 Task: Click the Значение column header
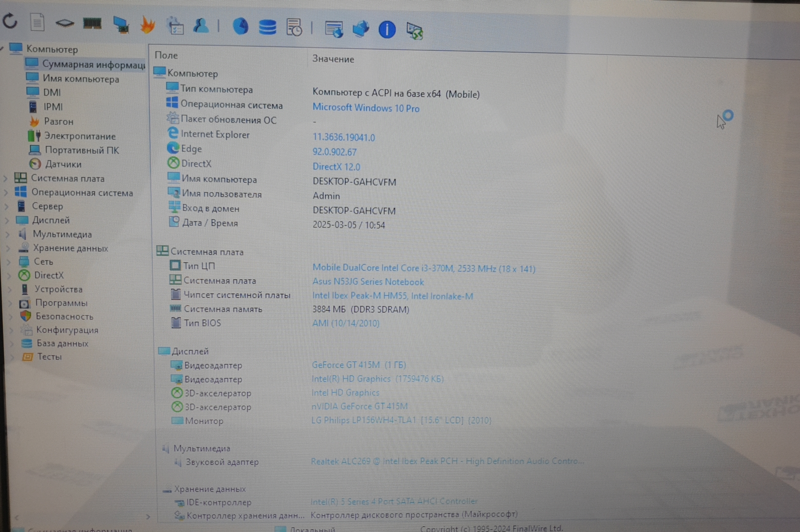[333, 59]
